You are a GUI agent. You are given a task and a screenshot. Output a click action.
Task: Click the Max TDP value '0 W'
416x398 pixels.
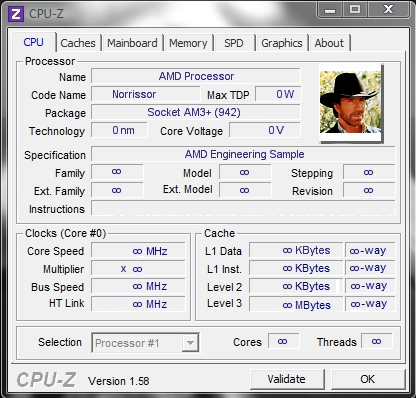coord(278,94)
